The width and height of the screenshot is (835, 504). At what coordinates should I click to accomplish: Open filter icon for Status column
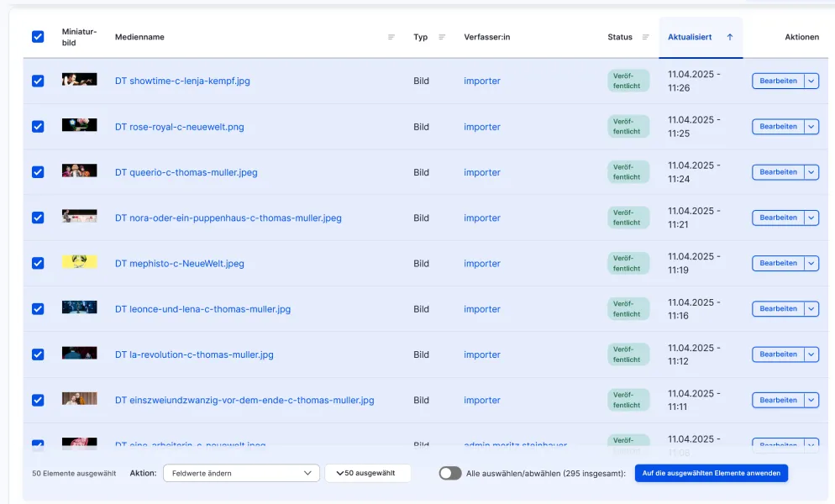tap(645, 37)
